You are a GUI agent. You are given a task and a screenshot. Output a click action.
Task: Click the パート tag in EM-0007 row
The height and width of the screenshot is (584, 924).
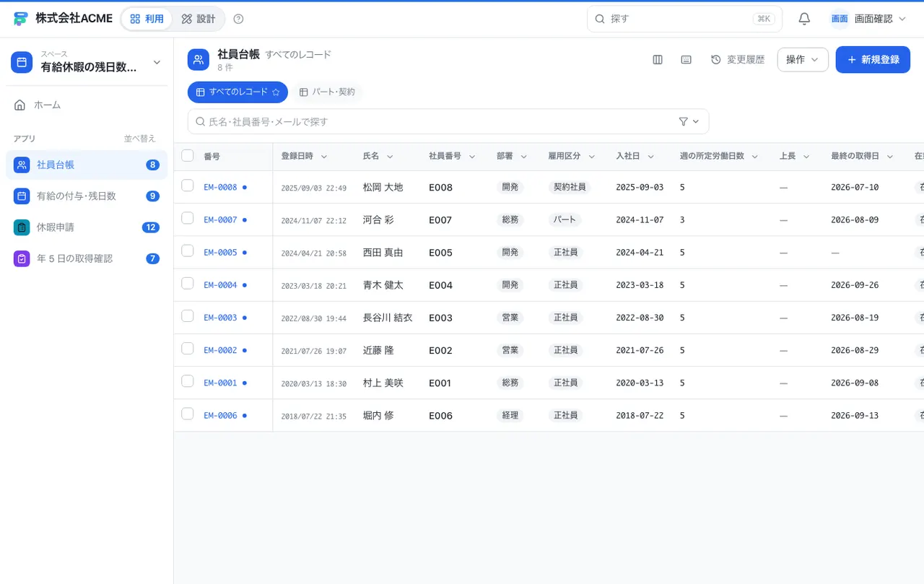tap(565, 219)
